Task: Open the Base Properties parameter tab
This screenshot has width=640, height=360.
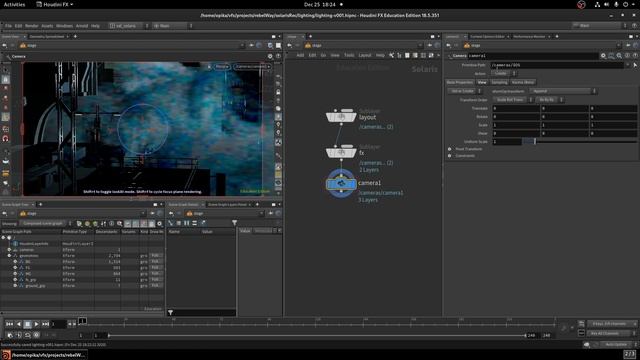Action: pos(460,82)
